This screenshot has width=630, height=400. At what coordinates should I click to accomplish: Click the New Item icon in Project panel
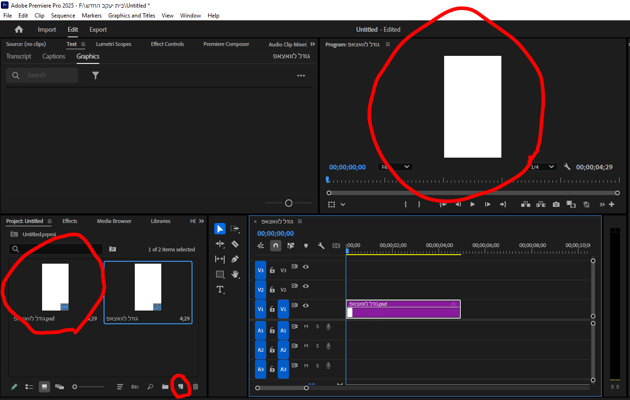point(181,387)
